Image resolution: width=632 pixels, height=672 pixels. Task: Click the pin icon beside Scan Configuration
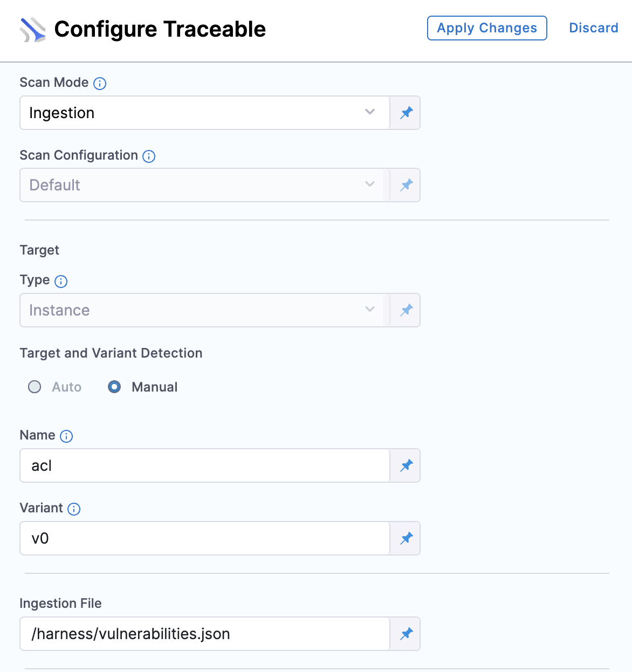[406, 185]
